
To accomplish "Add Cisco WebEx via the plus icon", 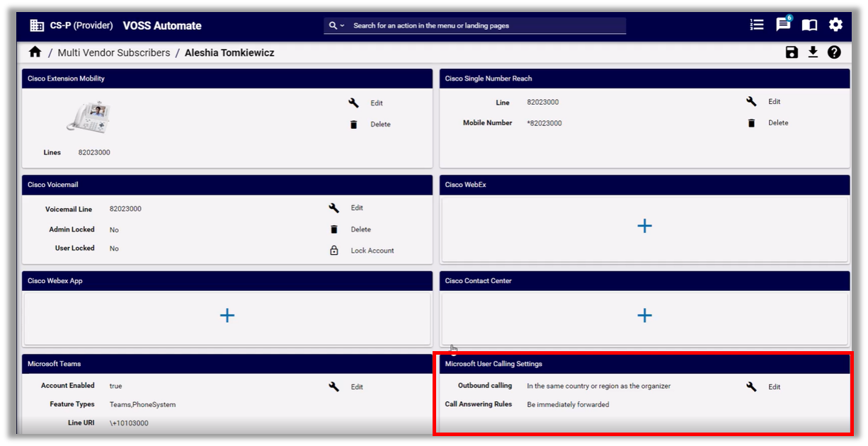I will (x=644, y=226).
